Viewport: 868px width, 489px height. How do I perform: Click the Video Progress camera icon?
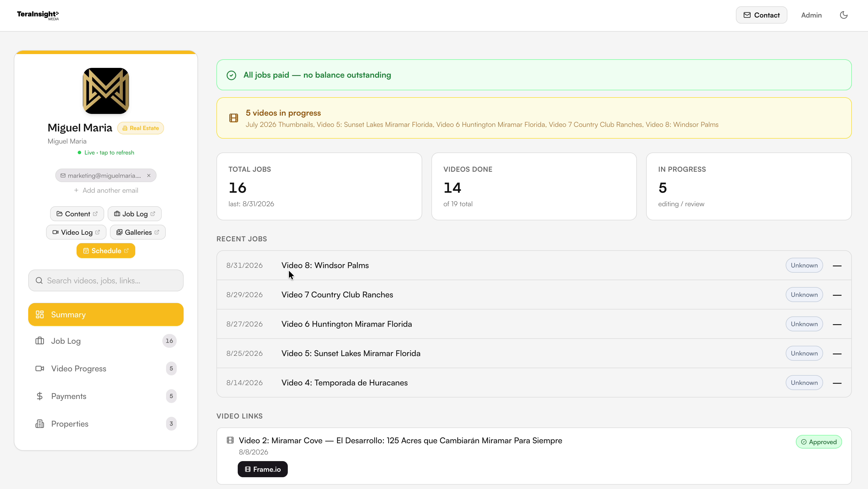pos(40,368)
